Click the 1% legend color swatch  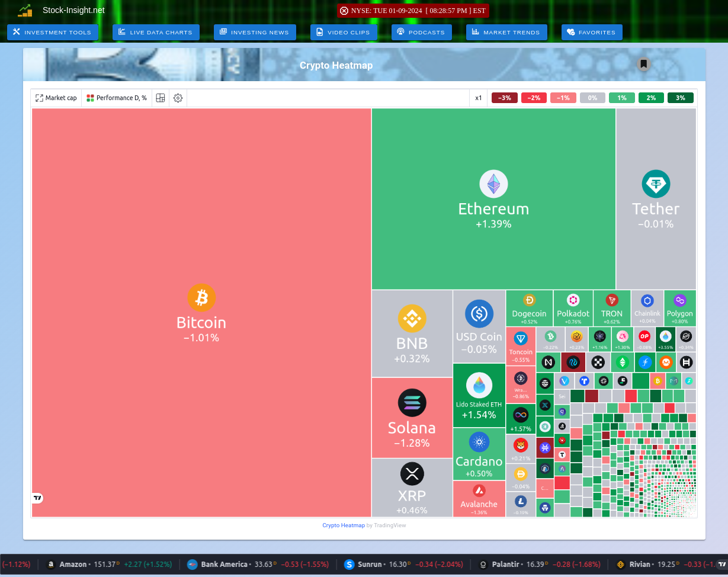click(622, 98)
